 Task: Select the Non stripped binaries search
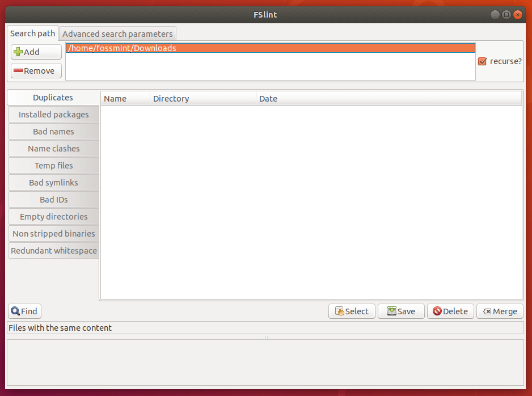tap(53, 233)
